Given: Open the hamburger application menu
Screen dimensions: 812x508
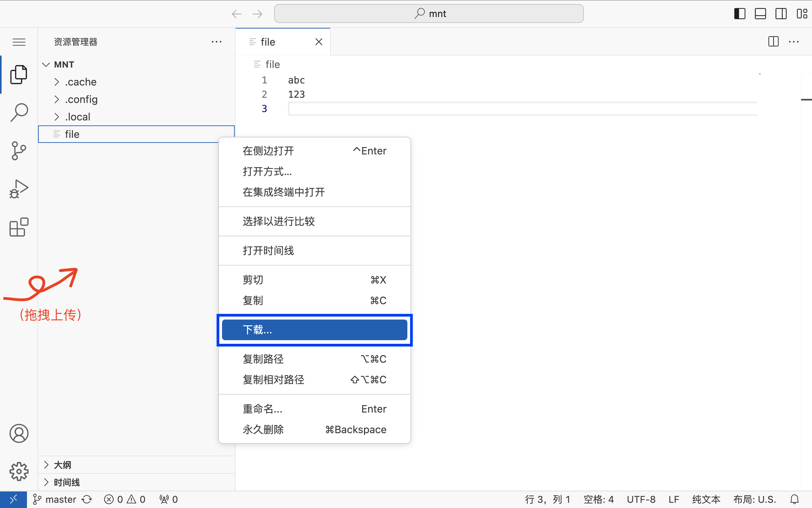Looking at the screenshot, I should (19, 42).
